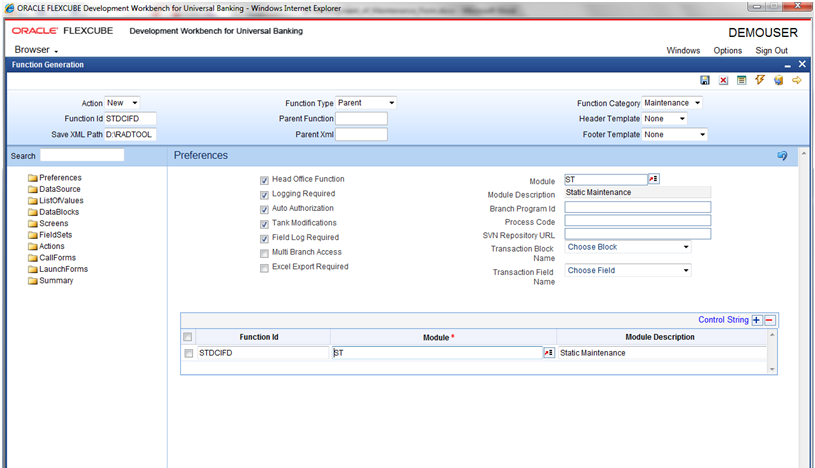The height and width of the screenshot is (468, 815).
Task: Click the Actions folder icon
Action: click(x=33, y=246)
